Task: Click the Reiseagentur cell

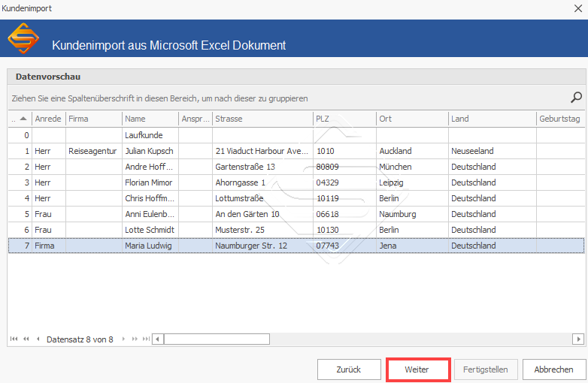Action: click(x=94, y=151)
